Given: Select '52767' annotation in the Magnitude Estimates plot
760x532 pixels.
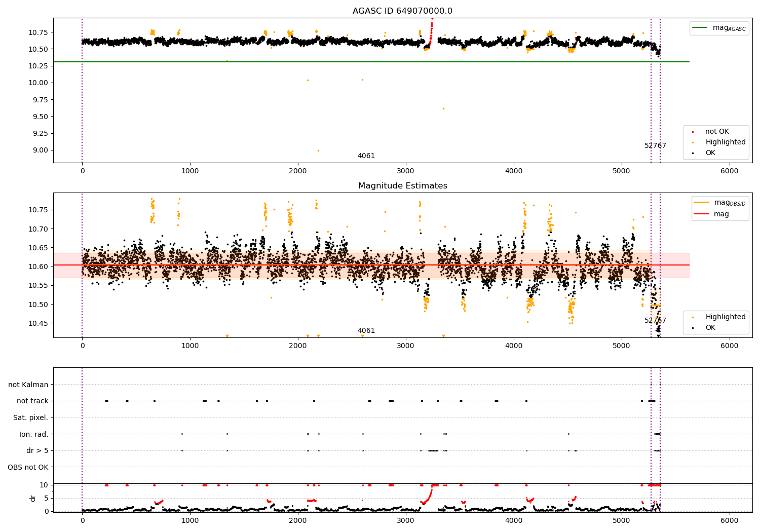Looking at the screenshot, I should (655, 321).
